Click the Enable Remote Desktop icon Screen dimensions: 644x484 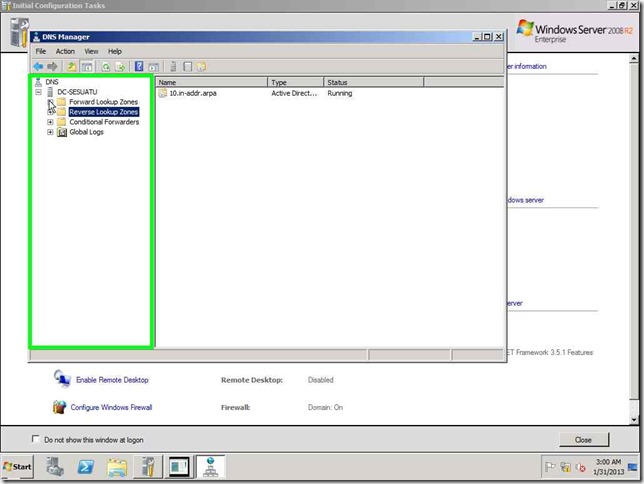click(x=62, y=378)
